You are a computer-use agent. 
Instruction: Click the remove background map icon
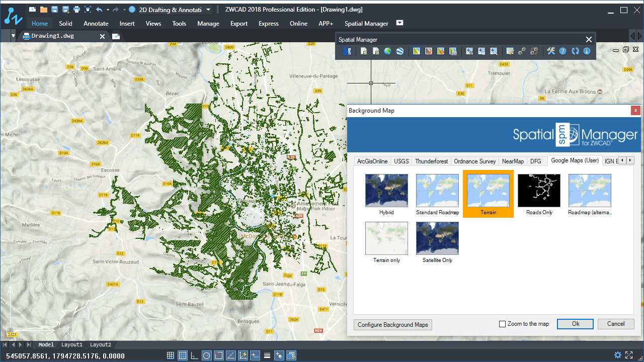click(x=428, y=51)
